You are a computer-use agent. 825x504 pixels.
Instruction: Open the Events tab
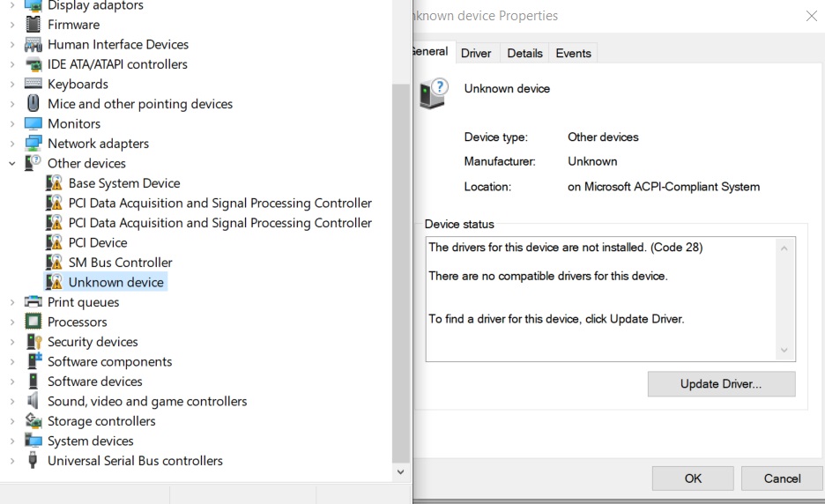click(x=573, y=53)
